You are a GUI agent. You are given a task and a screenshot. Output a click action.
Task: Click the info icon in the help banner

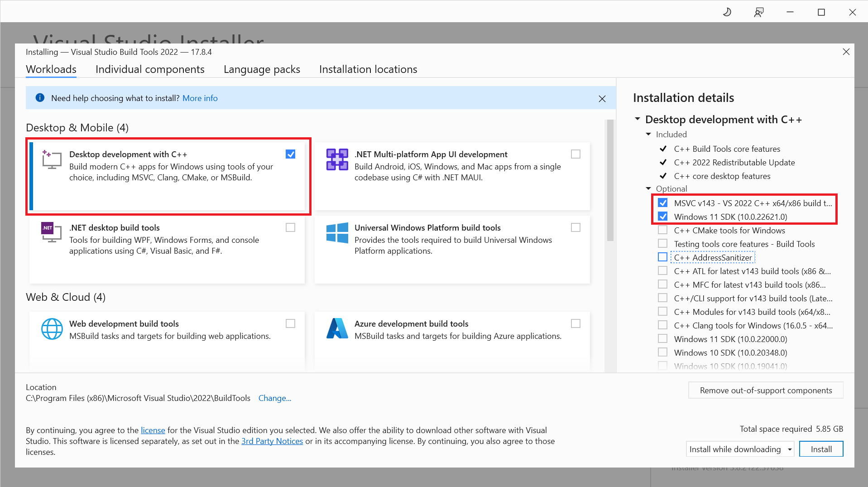(40, 98)
